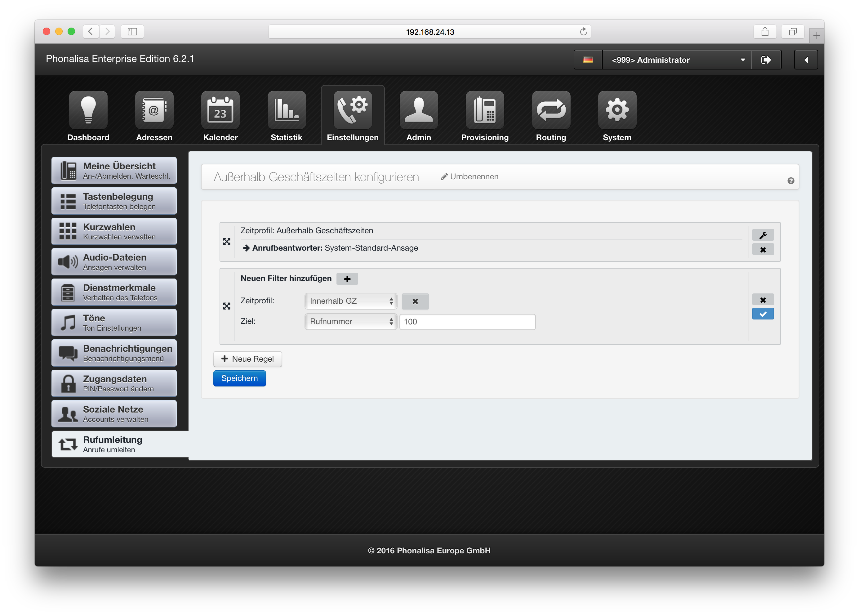This screenshot has width=859, height=616.
Task: Click the move handle of Anrufbeantworter rule
Action: pos(227,242)
